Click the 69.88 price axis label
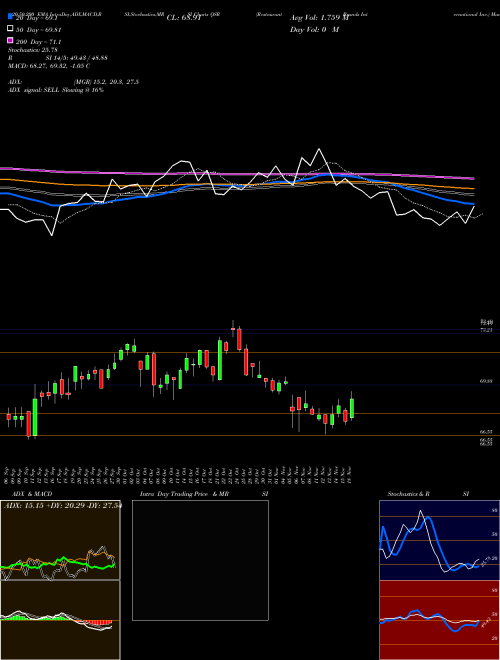 click(486, 381)
